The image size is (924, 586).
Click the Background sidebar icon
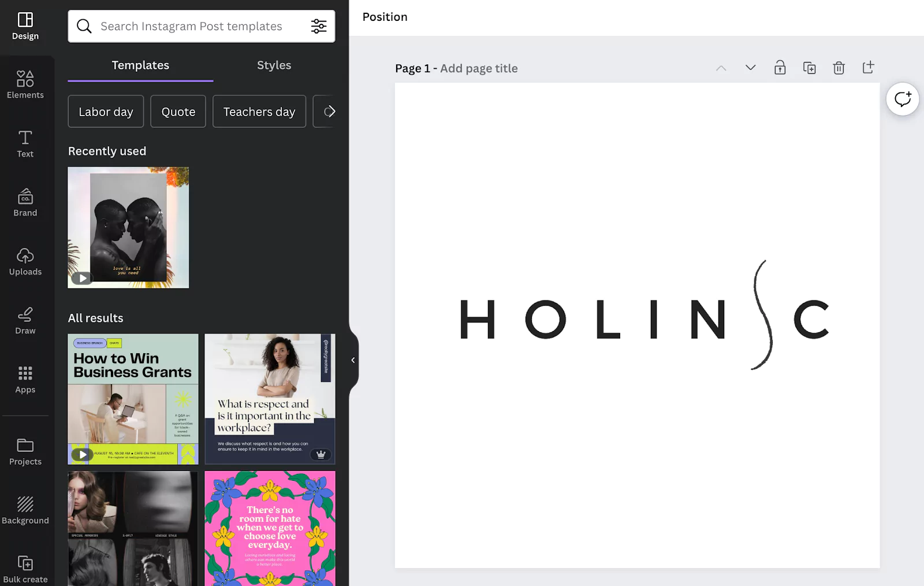coord(25,510)
